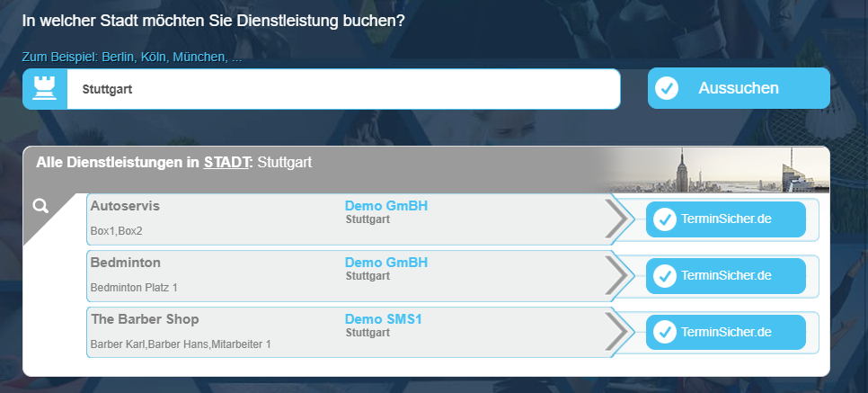Click checkmark icon in Autoservis TerminSicher button

coord(664,219)
